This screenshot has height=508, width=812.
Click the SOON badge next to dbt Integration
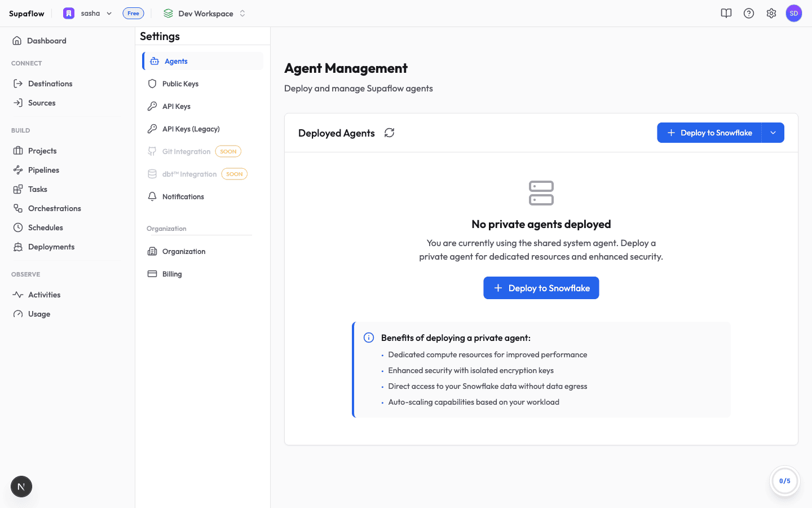click(x=235, y=174)
